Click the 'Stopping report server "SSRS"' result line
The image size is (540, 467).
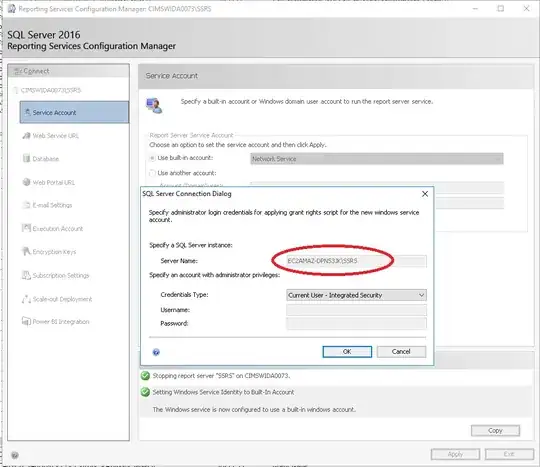(x=221, y=376)
